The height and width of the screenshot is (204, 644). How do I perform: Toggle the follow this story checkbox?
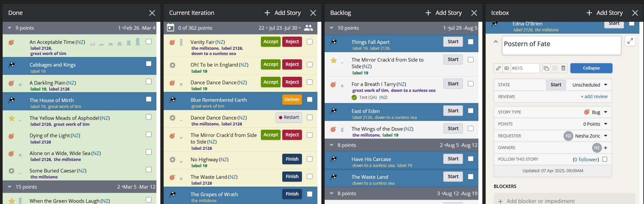click(605, 159)
